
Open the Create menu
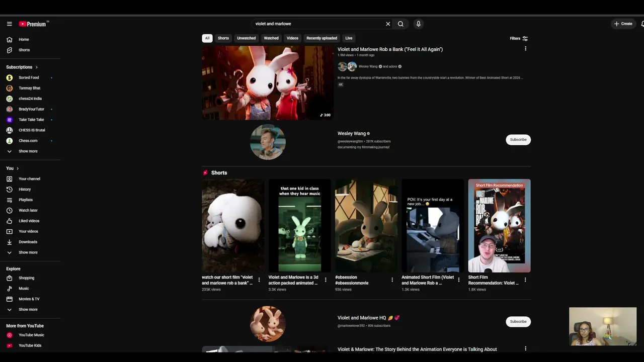coord(623,24)
